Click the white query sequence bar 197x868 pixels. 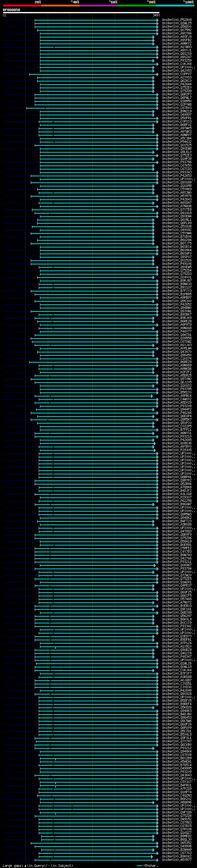click(81, 13)
